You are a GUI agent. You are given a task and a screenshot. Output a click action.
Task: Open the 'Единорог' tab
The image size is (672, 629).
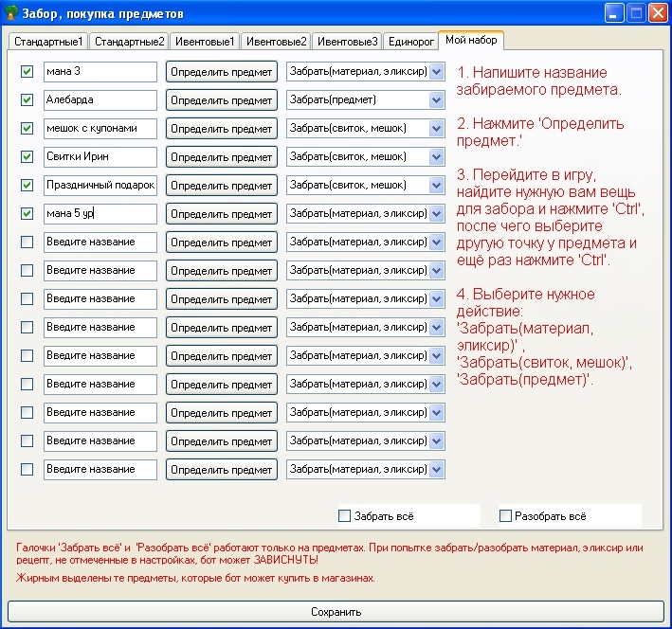pyautogui.click(x=410, y=42)
